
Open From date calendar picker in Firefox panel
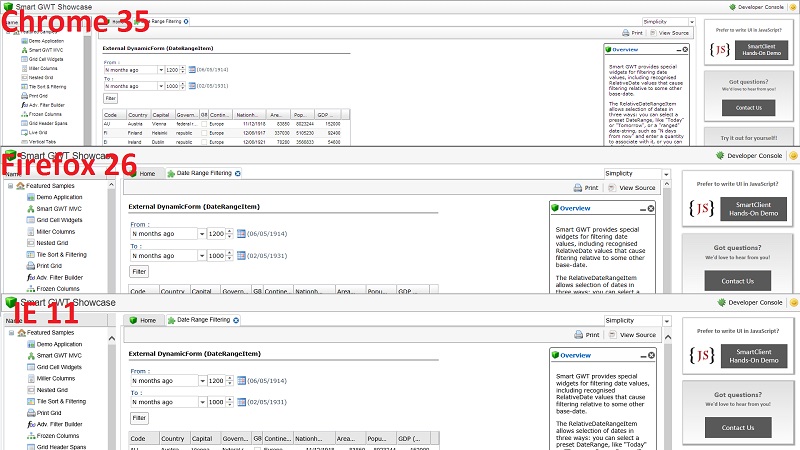click(241, 234)
